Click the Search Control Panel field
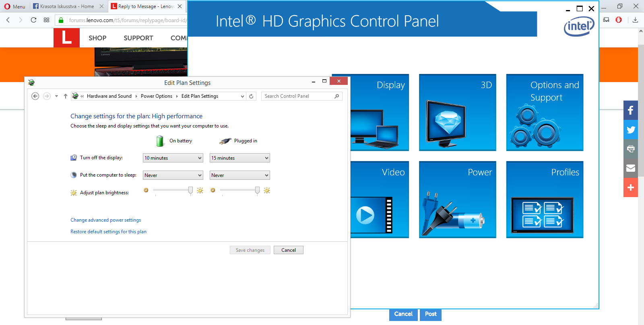 coord(302,96)
